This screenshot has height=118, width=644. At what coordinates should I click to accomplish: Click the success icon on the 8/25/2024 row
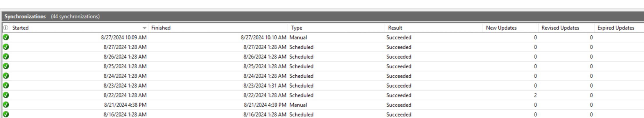point(6,66)
